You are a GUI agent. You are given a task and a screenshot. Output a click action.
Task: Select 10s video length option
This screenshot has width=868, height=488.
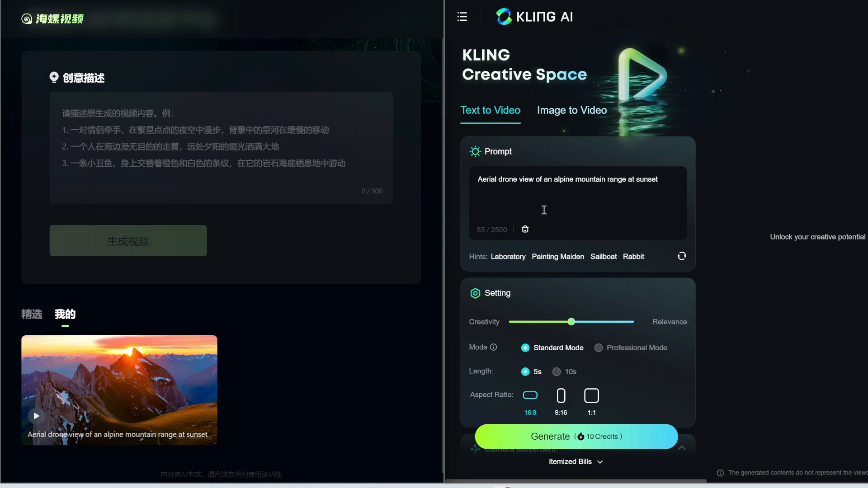[557, 371]
